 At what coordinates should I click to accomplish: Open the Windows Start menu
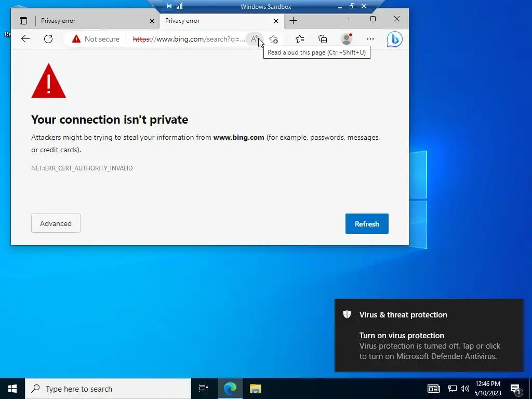coord(12,389)
